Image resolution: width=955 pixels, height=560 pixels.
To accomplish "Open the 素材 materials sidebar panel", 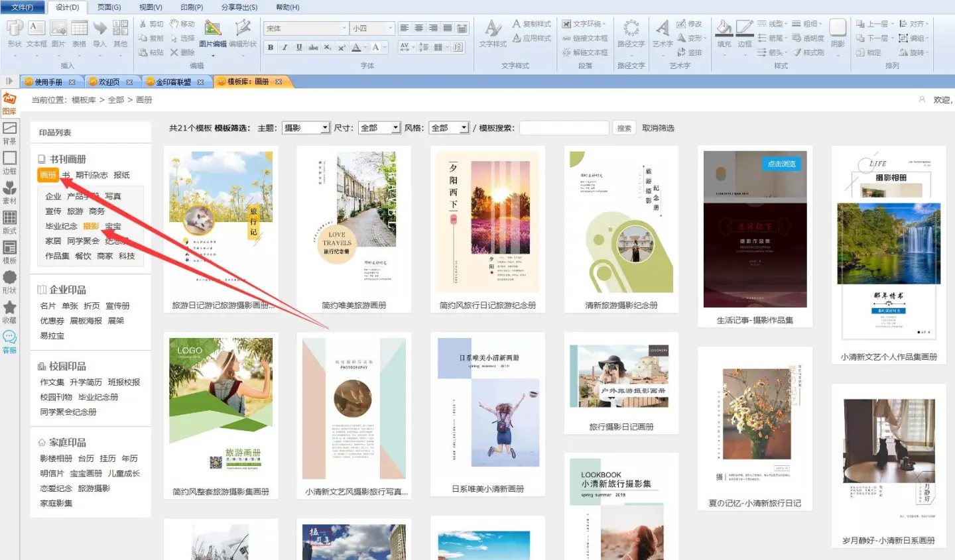I will [9, 192].
